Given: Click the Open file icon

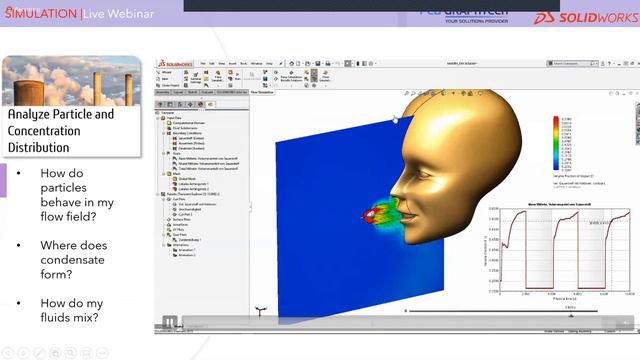Looking at the screenshot, I should (307, 64).
